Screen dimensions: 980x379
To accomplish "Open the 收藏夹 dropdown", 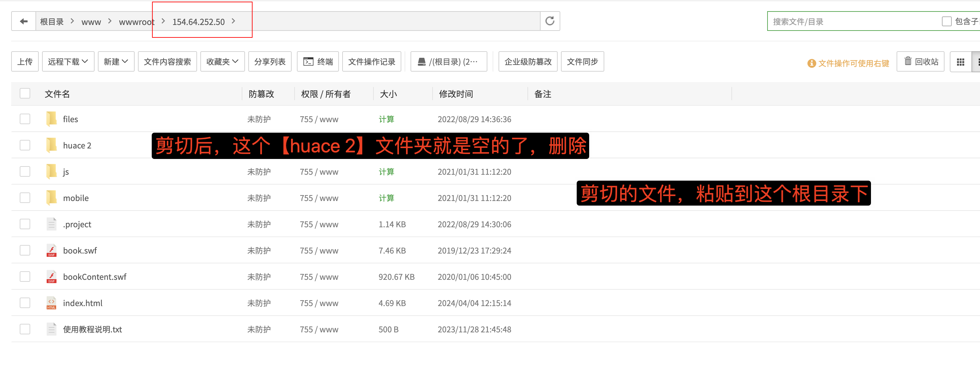I will coord(222,61).
